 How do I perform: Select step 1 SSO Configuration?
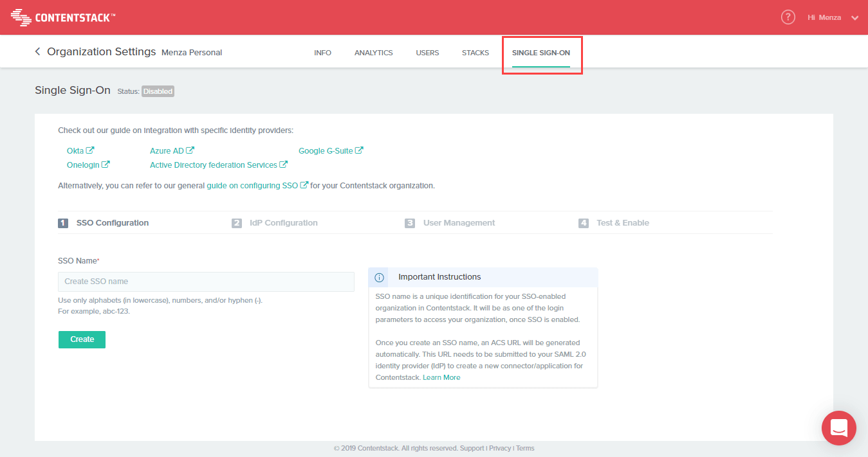tap(104, 223)
